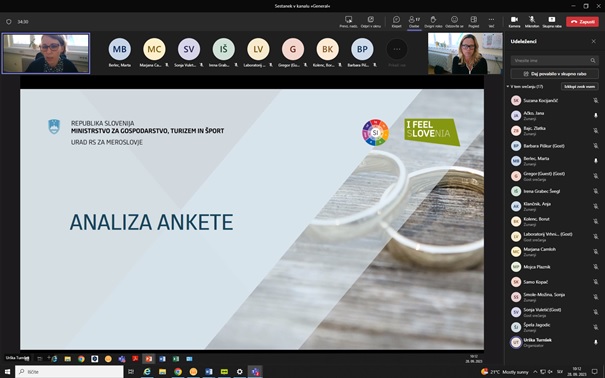Viewport: 605px width, 378px height.
Task: Open the Osebe participants tab
Action: point(414,22)
